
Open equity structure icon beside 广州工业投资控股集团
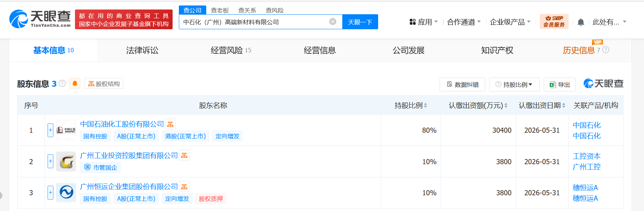[184, 156]
